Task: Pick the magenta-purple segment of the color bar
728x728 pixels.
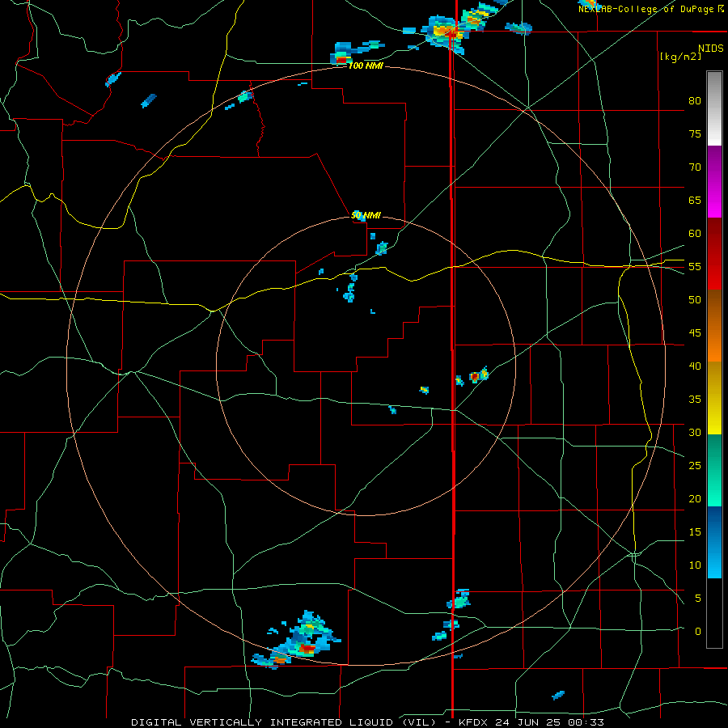Action: (x=714, y=181)
